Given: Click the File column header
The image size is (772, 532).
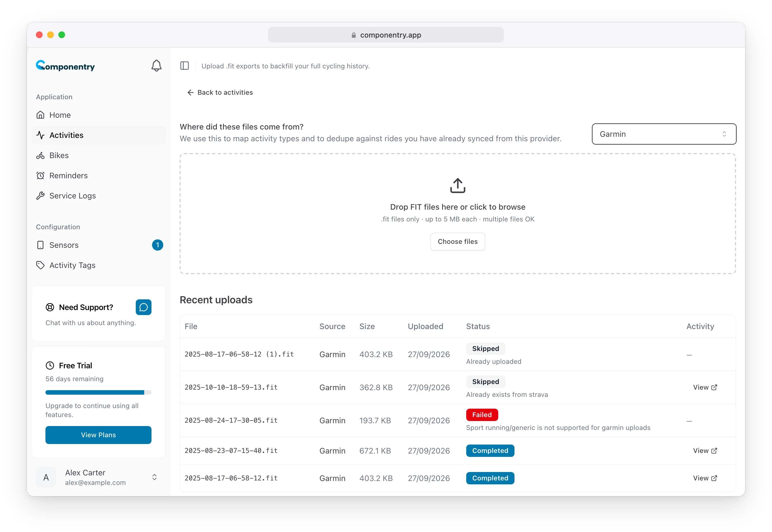Looking at the screenshot, I should click(x=191, y=326).
